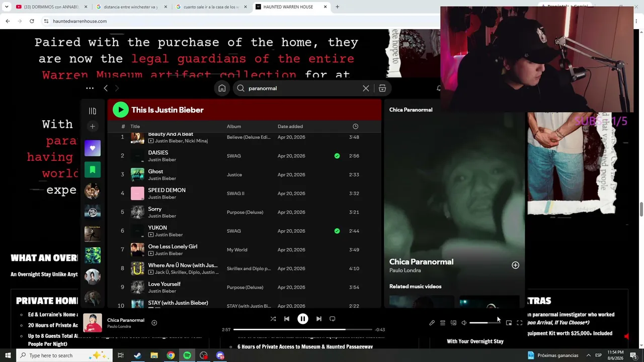Sort tracks by the Title column
Viewport: 644px width, 362px height.
click(135, 127)
